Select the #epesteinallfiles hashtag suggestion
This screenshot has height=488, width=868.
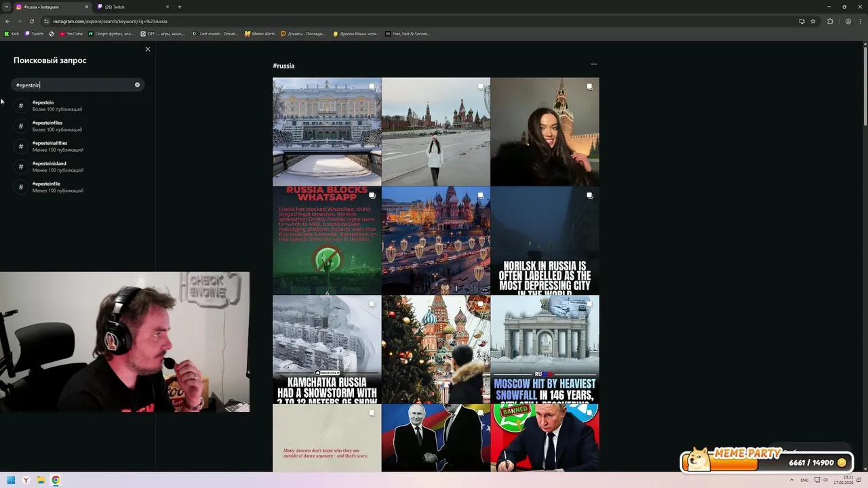[x=78, y=146]
